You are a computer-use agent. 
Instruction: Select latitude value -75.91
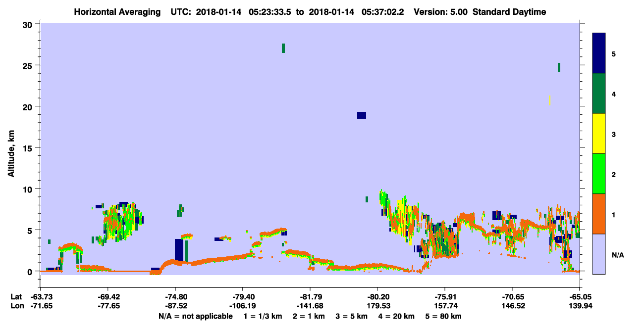point(445,297)
